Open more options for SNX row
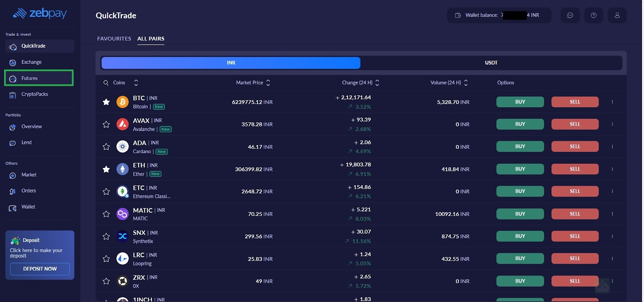 click(x=612, y=236)
